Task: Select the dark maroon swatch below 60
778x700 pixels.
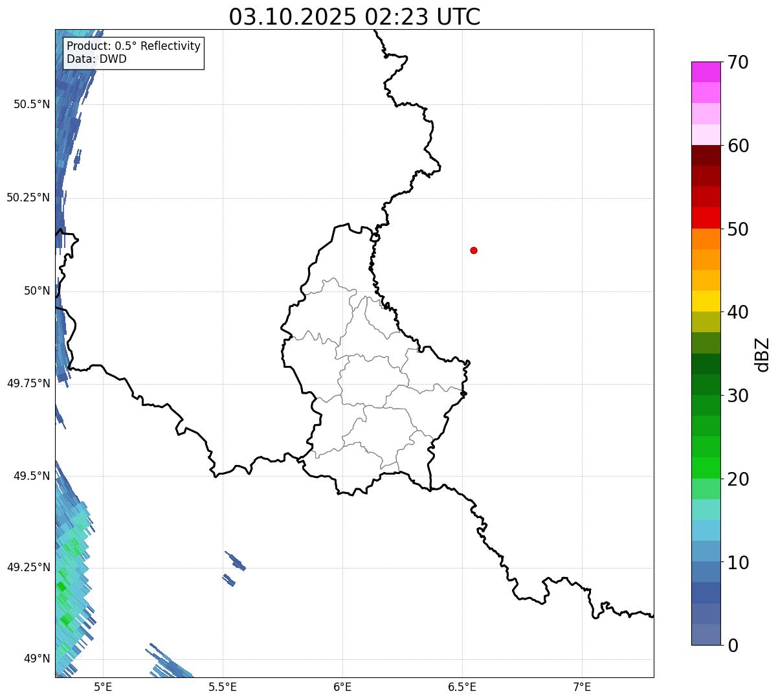Action: 706,155
